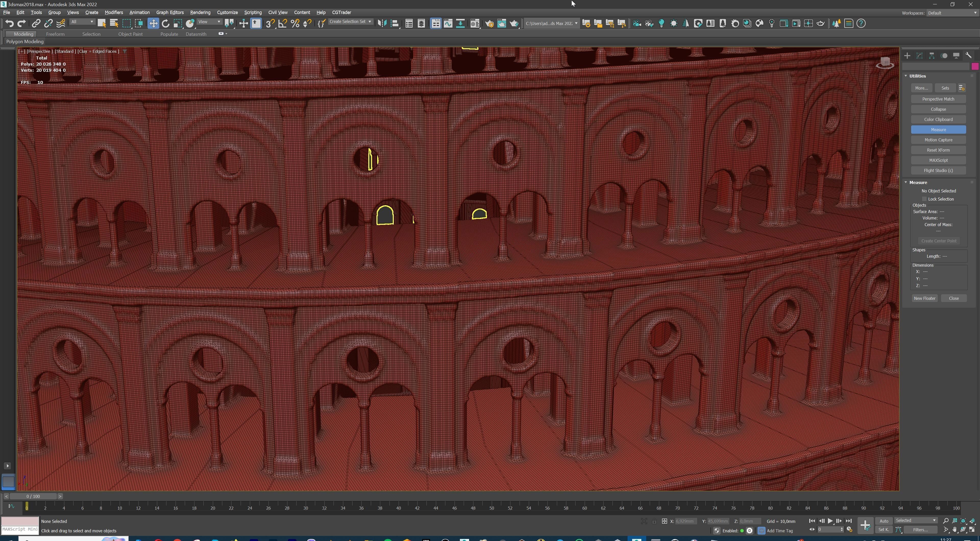Click the blue light bulb icon

click(661, 23)
